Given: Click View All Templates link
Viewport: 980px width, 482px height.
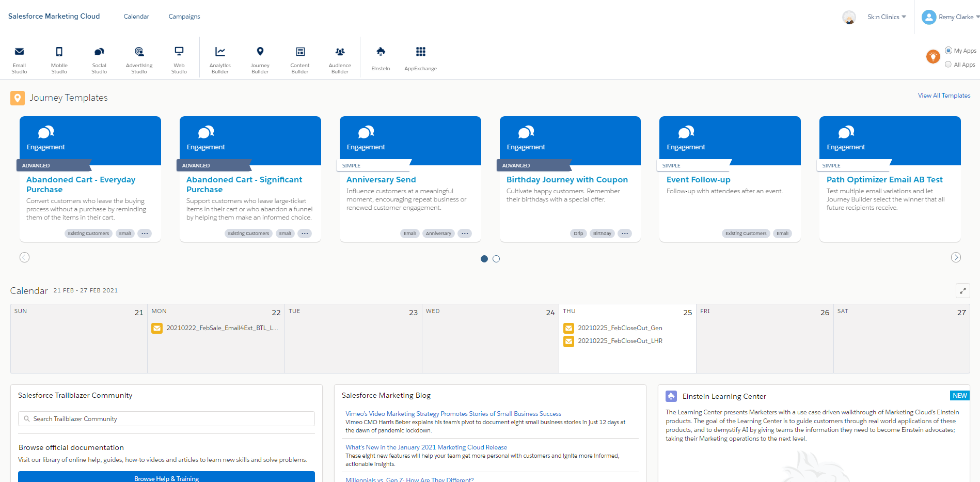Looking at the screenshot, I should coord(944,96).
